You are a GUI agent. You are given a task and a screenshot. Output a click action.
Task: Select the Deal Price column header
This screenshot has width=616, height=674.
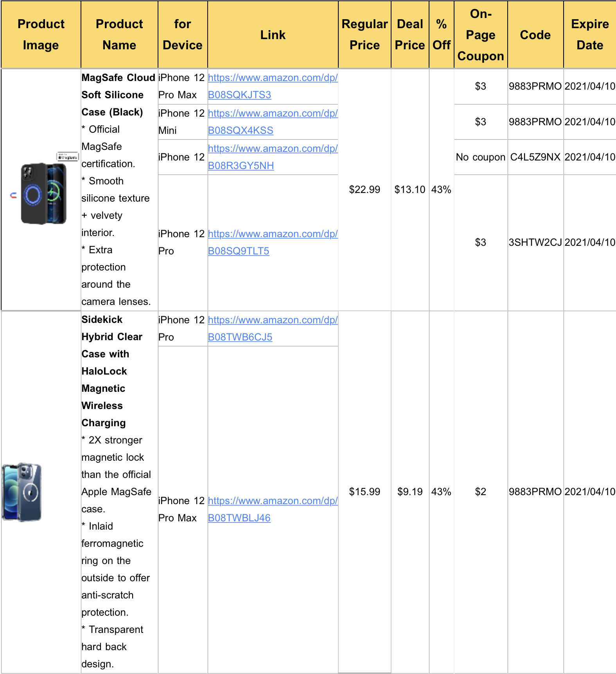pyautogui.click(x=410, y=34)
